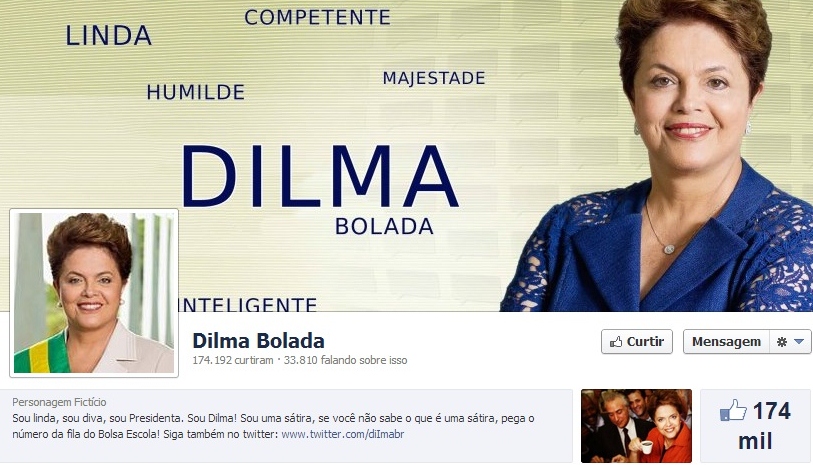
Task: Click the BOLADA word on cover image
Action: [384, 227]
